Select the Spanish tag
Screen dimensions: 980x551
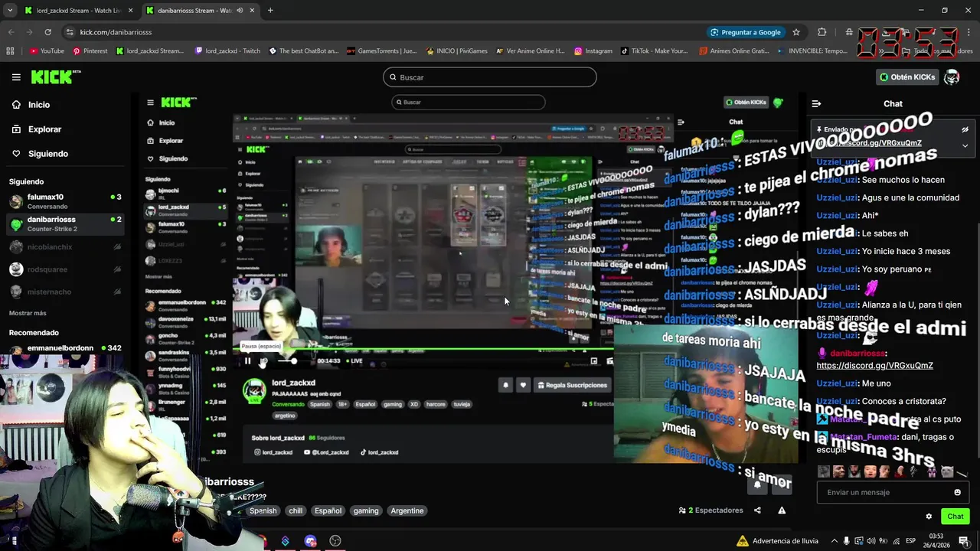[263, 510]
